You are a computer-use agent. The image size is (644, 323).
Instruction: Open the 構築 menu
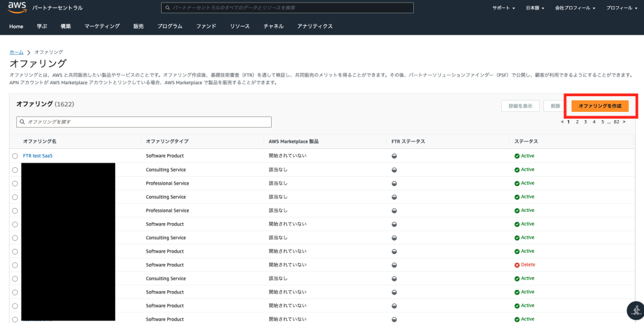coord(65,26)
